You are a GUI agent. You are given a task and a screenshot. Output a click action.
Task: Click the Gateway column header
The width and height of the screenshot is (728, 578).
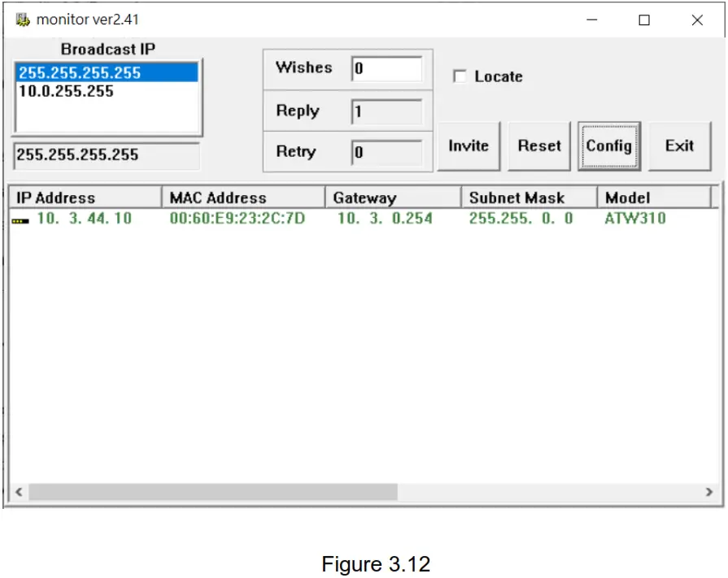click(393, 198)
